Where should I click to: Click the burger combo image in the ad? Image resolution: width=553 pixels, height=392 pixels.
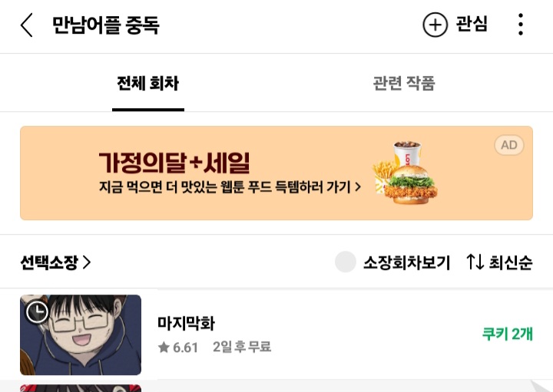(x=406, y=173)
